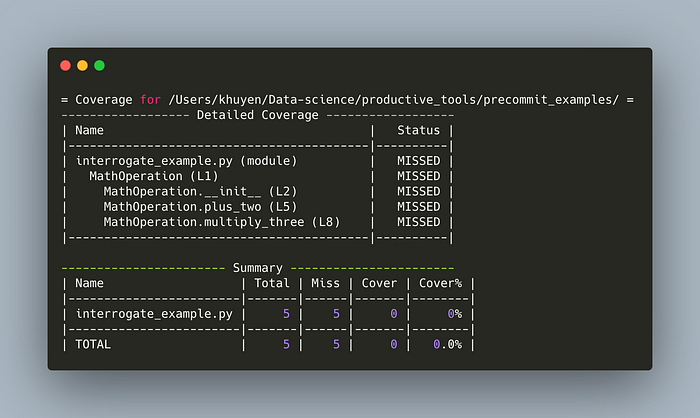The width and height of the screenshot is (700, 418).
Task: Click MISSED status for MathOperation.__init__
Action: pyautogui.click(x=418, y=191)
